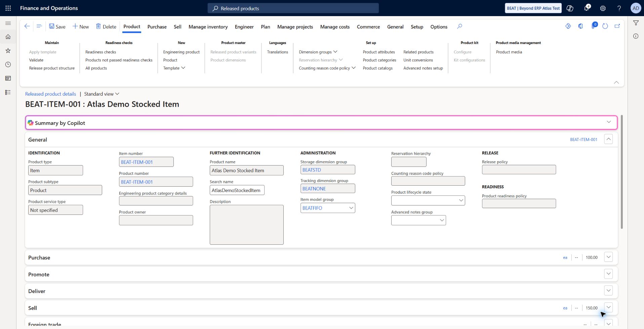Viewport: 644px width, 329px height.
Task: Open Settings gear in header
Action: click(x=603, y=8)
